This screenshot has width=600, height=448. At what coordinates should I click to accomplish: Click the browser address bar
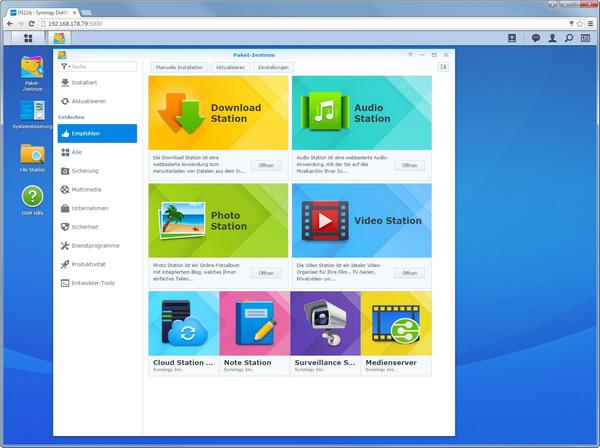(302, 24)
